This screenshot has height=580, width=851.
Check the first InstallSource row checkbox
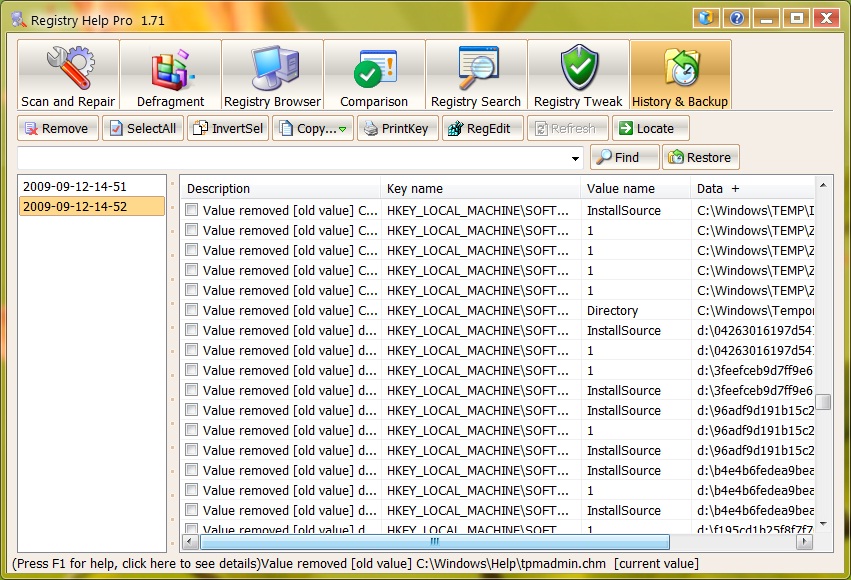pyautogui.click(x=192, y=210)
